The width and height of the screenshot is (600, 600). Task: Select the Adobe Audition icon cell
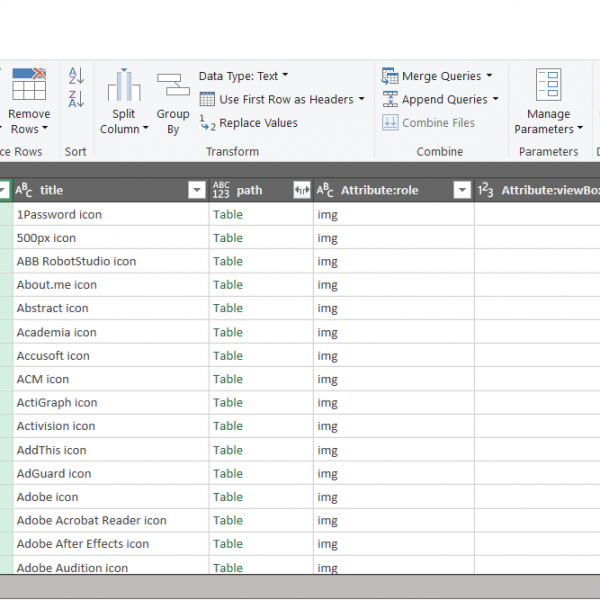(111, 565)
